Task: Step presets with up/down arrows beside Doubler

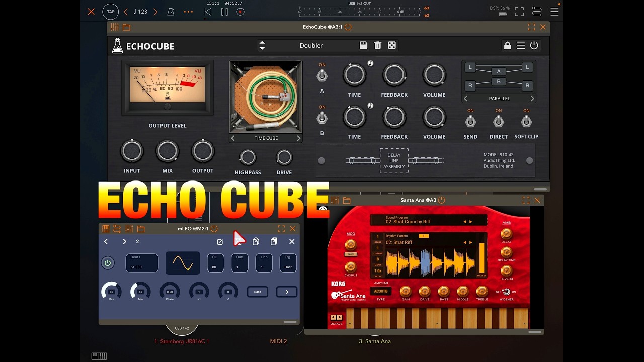Action: tap(262, 45)
